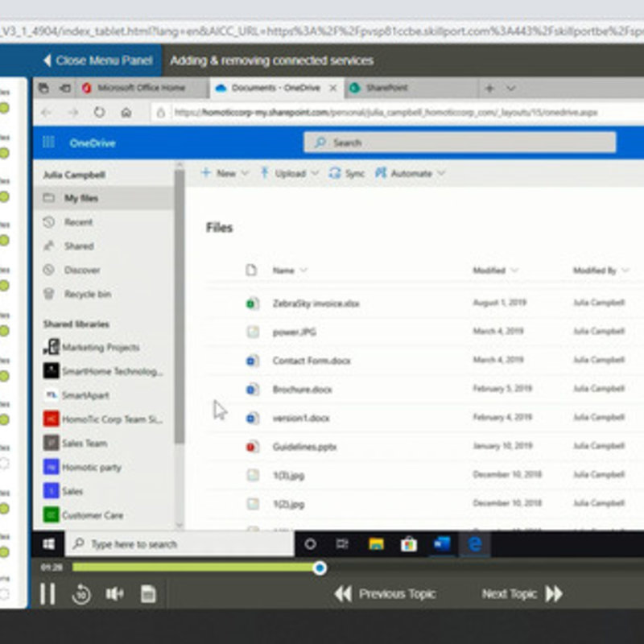Click the green Customer Care library icon
The width and height of the screenshot is (644, 644).
51,515
